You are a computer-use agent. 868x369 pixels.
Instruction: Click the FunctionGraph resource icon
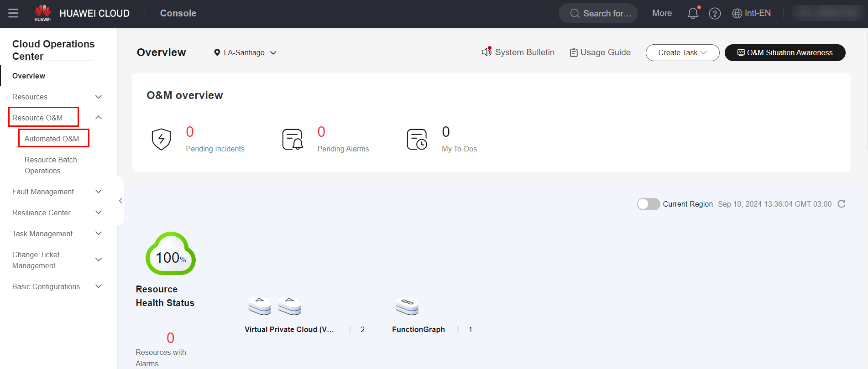(x=407, y=306)
